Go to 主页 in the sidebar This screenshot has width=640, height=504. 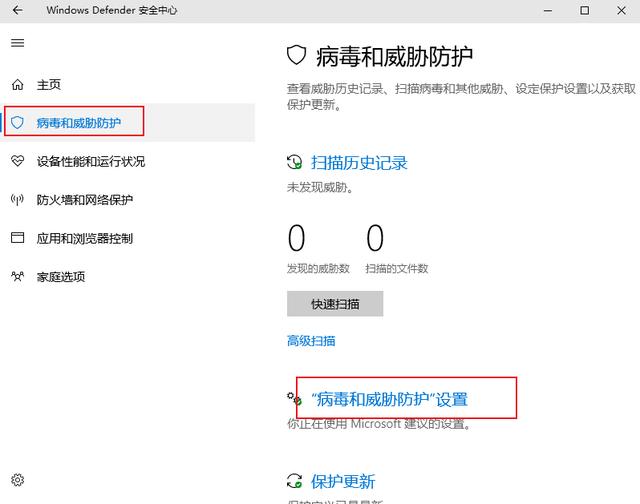coord(49,84)
